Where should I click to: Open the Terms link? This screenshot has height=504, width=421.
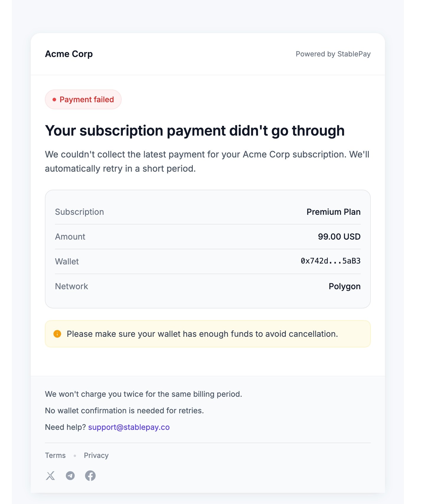coord(55,455)
